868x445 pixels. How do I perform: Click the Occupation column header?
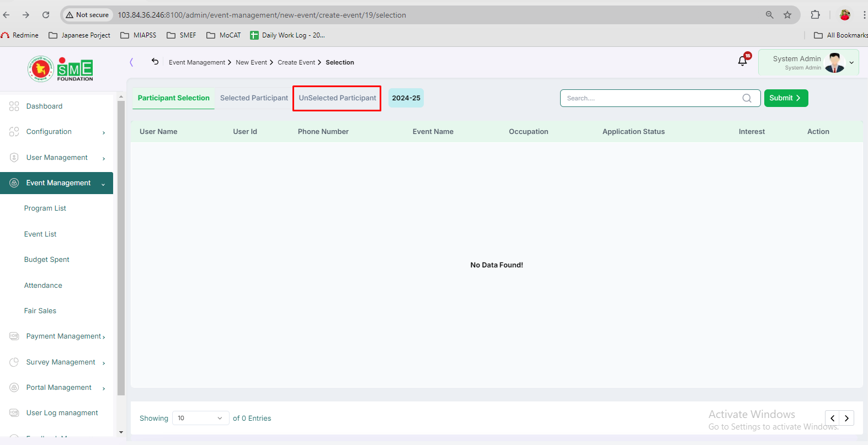pyautogui.click(x=529, y=132)
